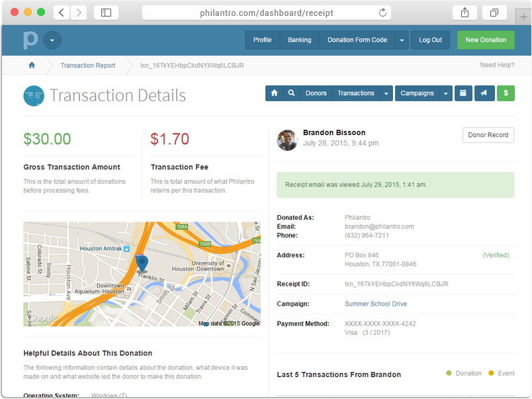Expand the Donation Form Code dropdown arrow

402,40
